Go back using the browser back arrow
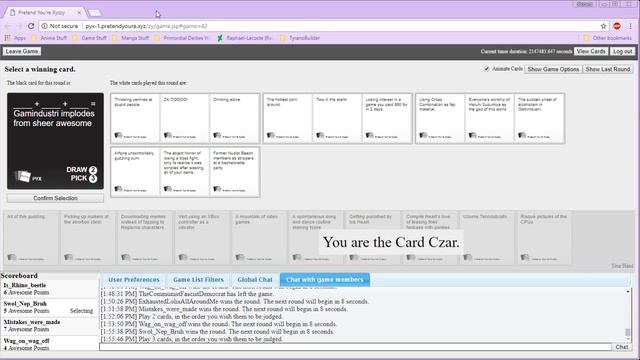Image resolution: width=640 pixels, height=360 pixels. 7,26
